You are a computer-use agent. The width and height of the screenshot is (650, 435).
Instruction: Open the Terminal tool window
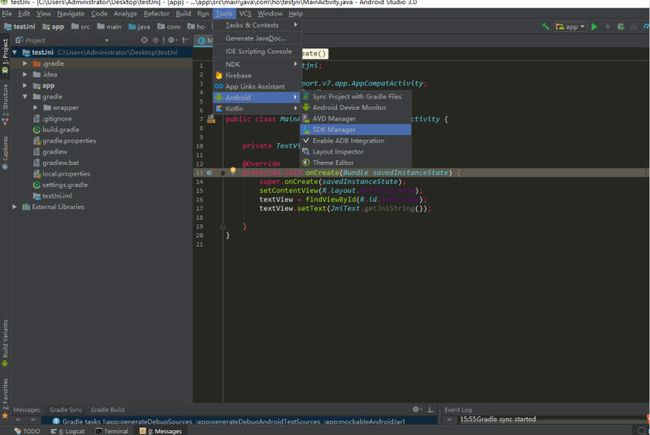pyautogui.click(x=112, y=431)
